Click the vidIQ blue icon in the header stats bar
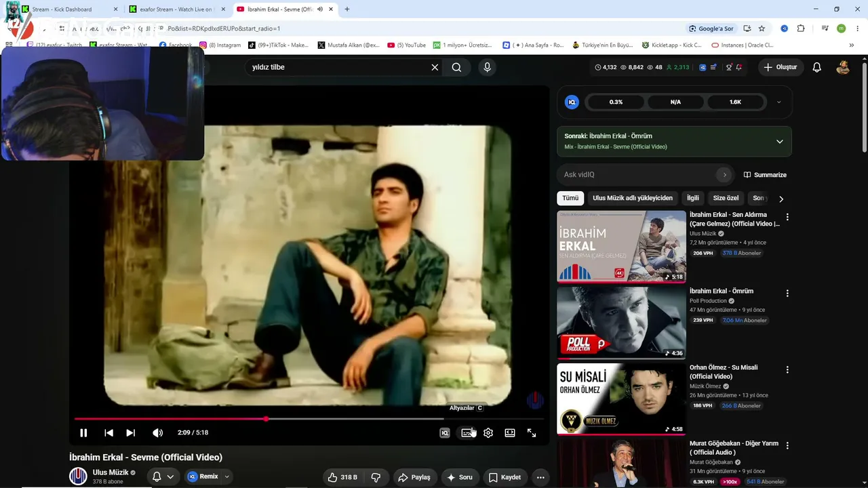The image size is (868, 488). coord(703,67)
